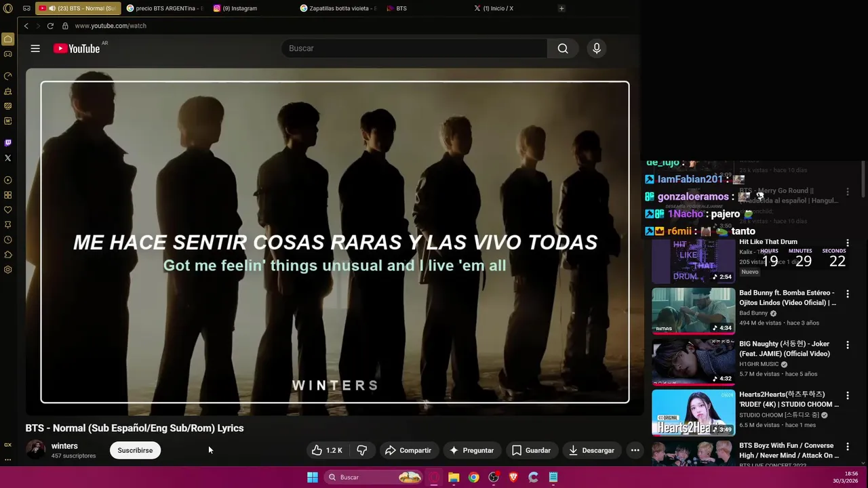Screen dimensions: 868x488
Task: Dislike the video with thumbs down
Action: point(361,450)
